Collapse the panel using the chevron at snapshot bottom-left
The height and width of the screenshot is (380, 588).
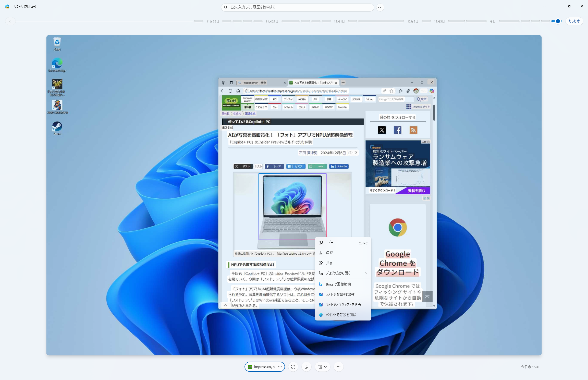coord(225,305)
